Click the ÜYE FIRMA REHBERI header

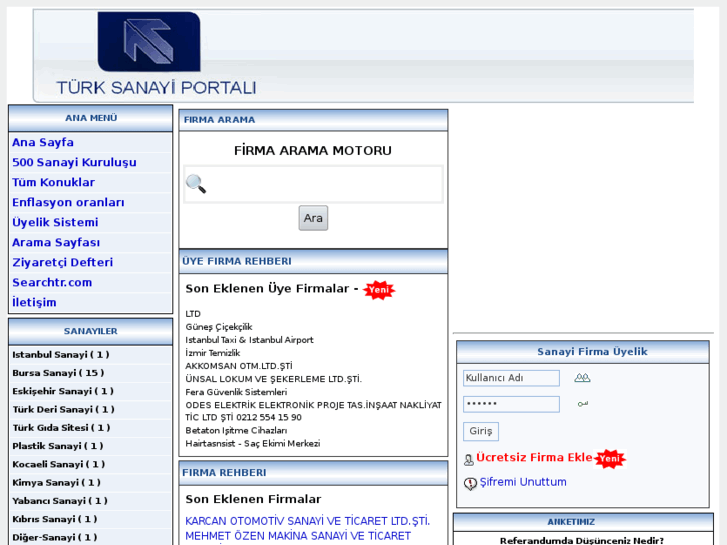coord(313,261)
